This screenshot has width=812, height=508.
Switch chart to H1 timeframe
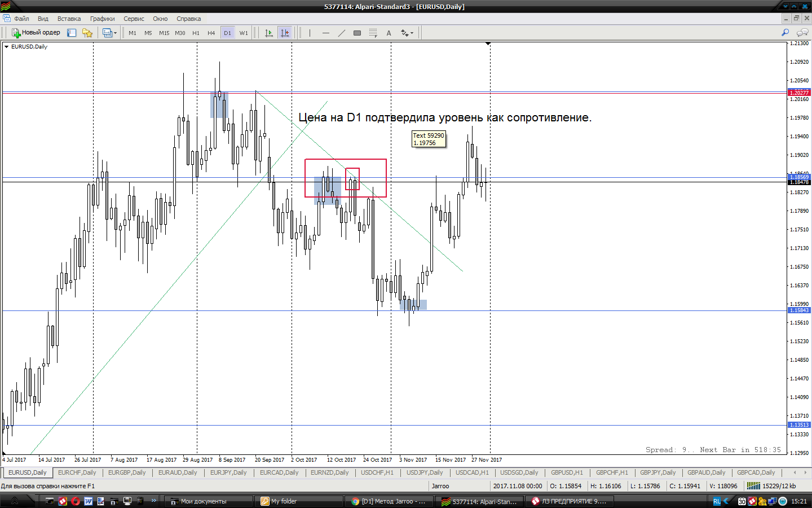coord(196,33)
